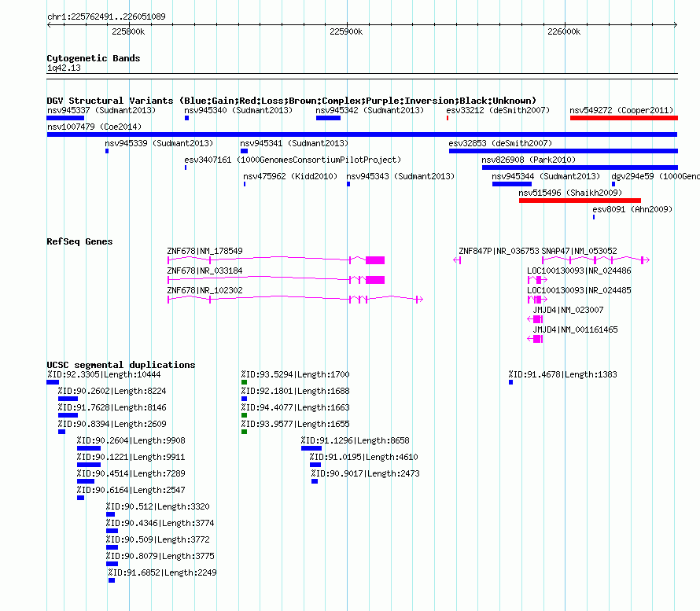Click duplication %ID:91.1296|Length:8658

click(x=356, y=440)
